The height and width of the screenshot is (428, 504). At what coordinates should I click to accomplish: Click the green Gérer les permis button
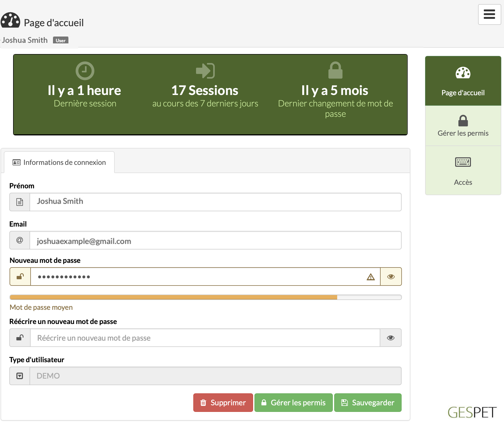coord(293,403)
